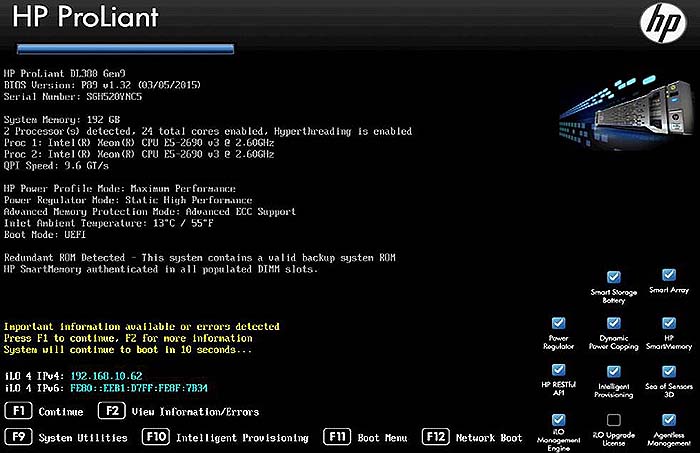Image resolution: width=700 pixels, height=453 pixels.
Task: Select the F10 key icon
Action: 156,436
